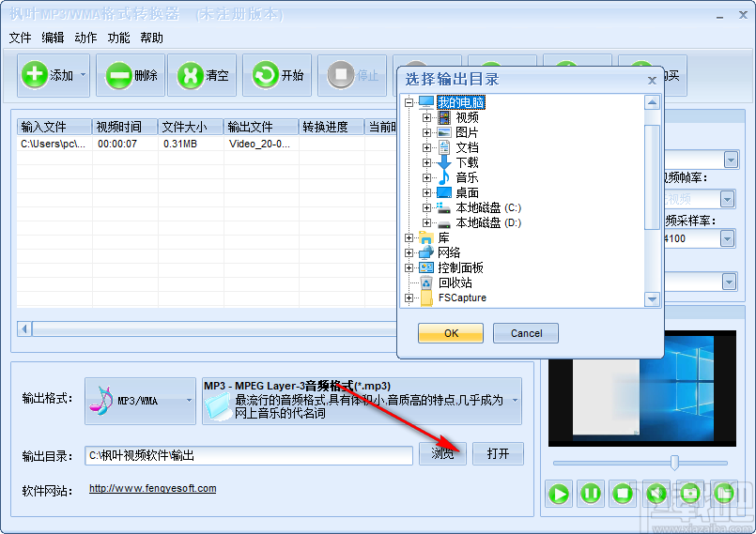Expand the 视频 folder node
Viewport: 756px width, 534px height.
426,117
